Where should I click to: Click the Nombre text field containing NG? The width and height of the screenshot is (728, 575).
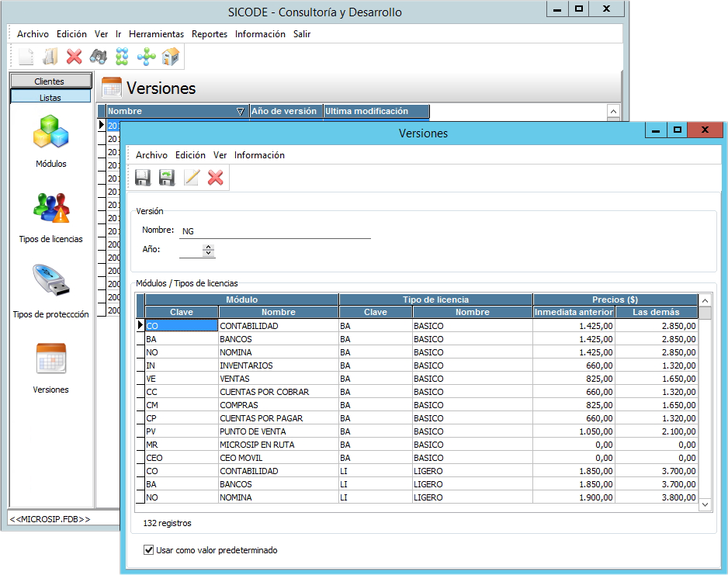click(x=275, y=231)
